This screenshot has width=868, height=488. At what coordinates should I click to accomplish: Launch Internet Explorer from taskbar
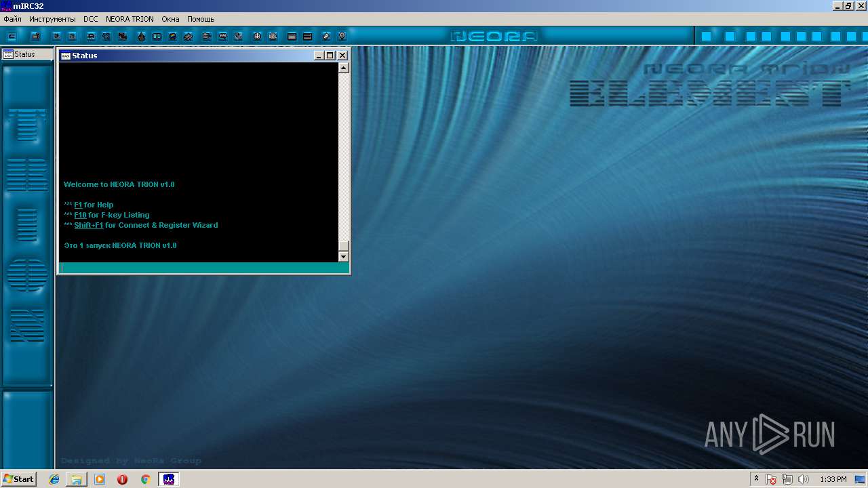tap(54, 479)
